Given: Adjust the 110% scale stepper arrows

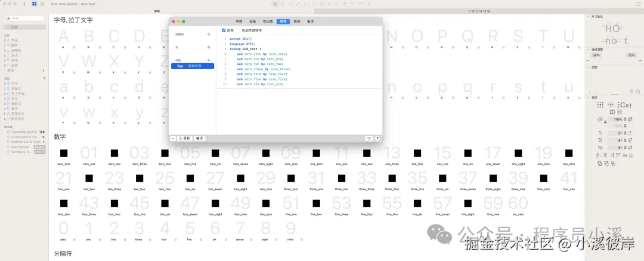Looking at the screenshot, I should (625, 119).
